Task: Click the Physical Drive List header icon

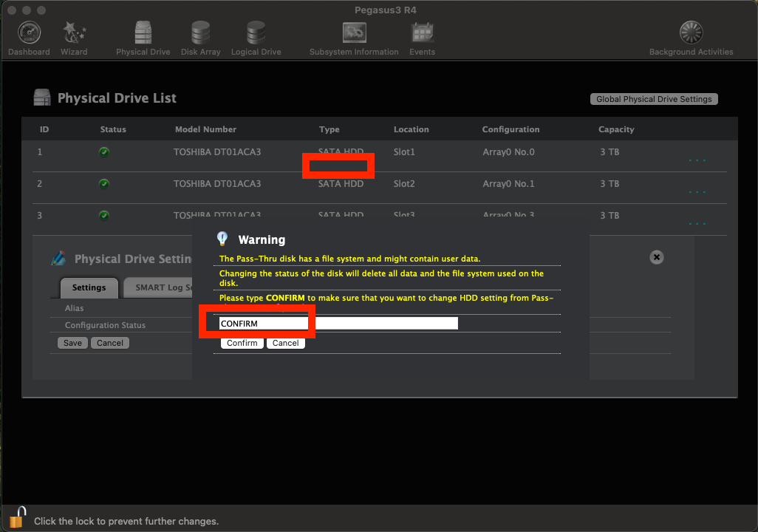Action: click(42, 98)
